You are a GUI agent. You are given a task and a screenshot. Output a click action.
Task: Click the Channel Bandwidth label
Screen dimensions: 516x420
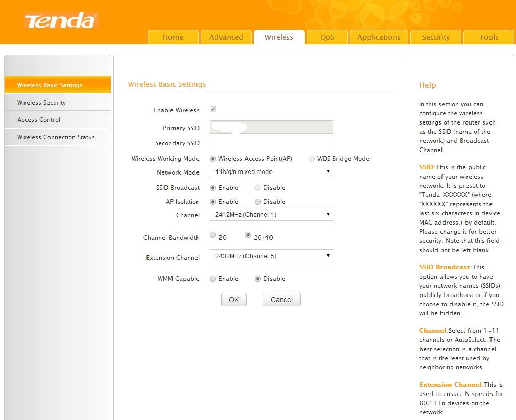[171, 238]
